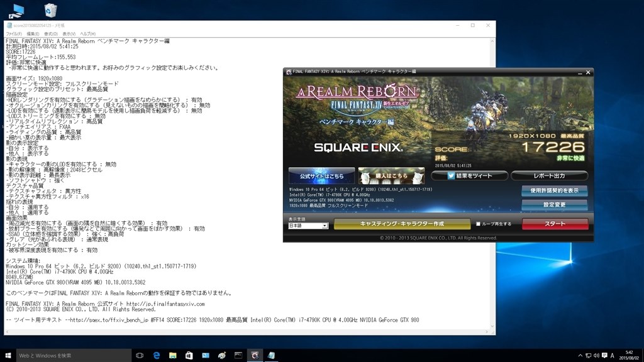Click the taskbar clock showing 5:42
644x362 pixels.
629,356
